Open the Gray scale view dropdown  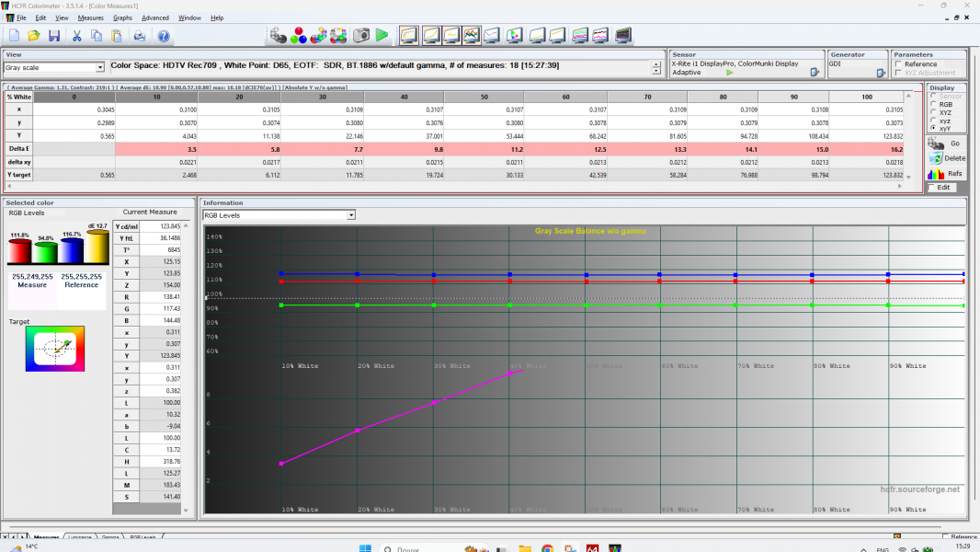pyautogui.click(x=99, y=67)
